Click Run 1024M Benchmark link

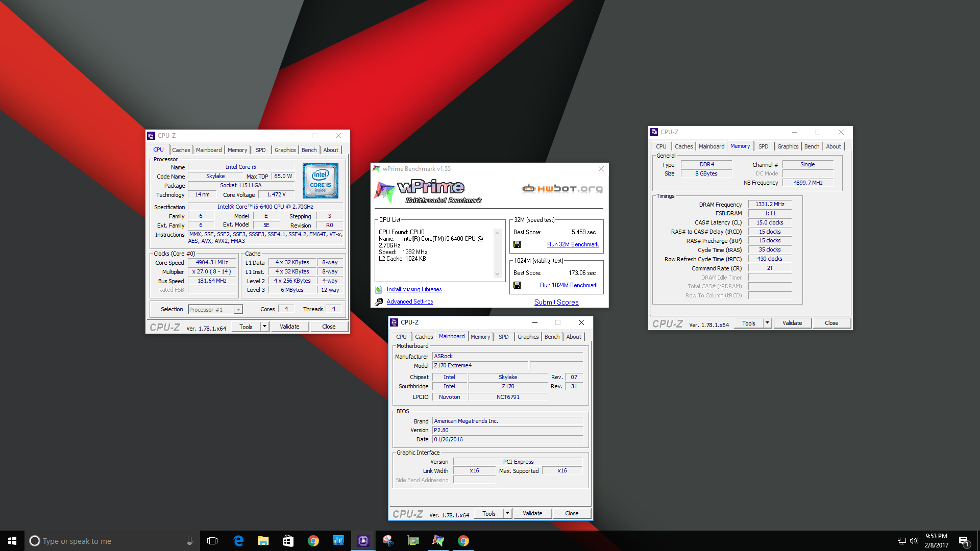click(x=569, y=285)
